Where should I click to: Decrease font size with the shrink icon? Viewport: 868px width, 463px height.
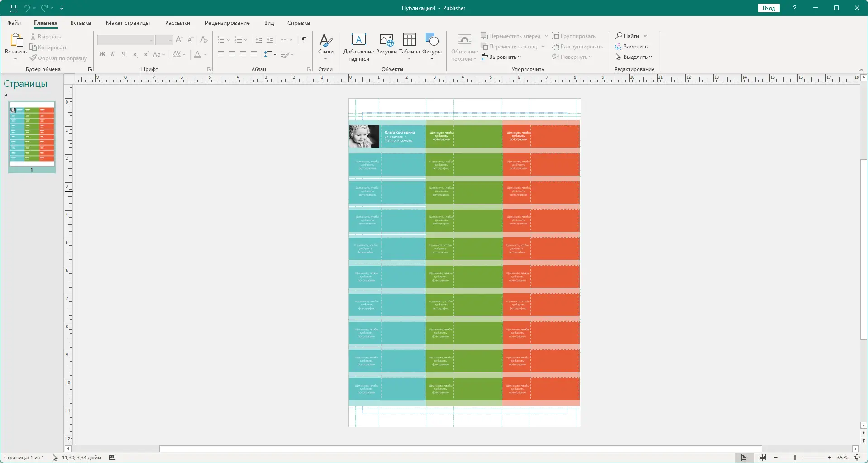191,40
